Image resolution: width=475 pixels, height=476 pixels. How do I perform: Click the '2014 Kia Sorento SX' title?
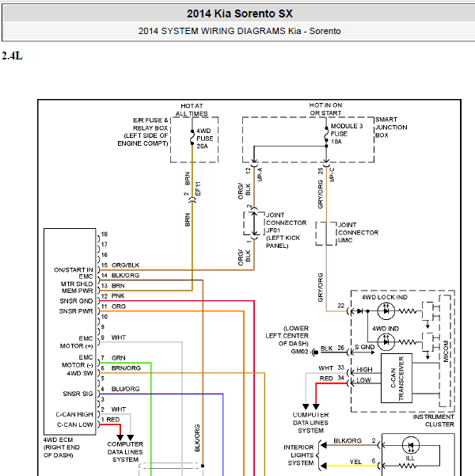(x=239, y=13)
